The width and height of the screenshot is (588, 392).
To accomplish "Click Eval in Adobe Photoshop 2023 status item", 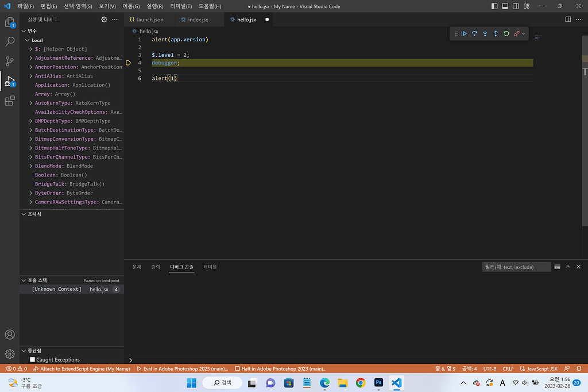I will coord(183,368).
